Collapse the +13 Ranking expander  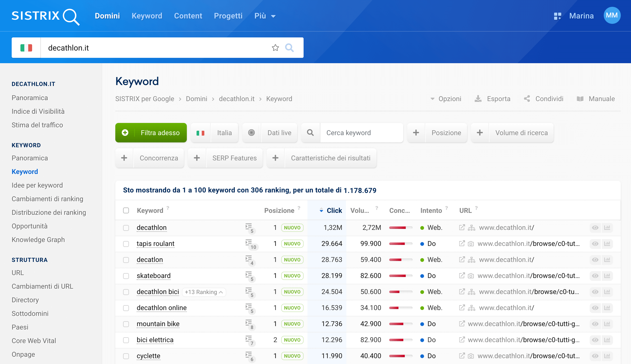click(x=204, y=292)
